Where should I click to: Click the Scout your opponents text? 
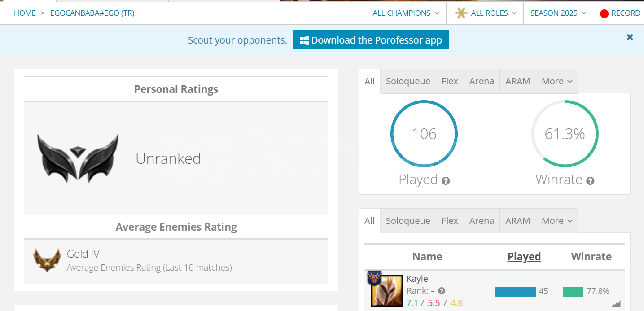click(237, 40)
